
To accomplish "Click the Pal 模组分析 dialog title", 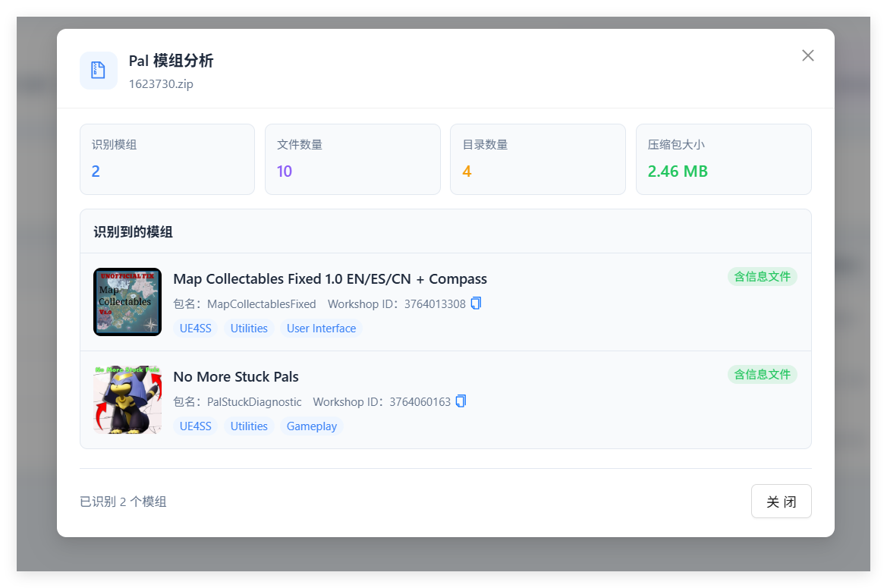I will (171, 61).
